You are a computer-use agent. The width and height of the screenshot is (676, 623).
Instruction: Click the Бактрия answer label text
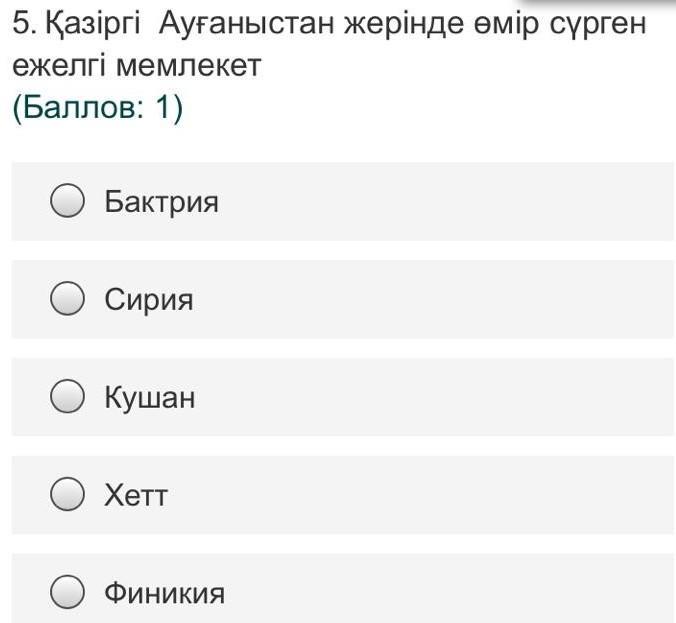coord(161,202)
